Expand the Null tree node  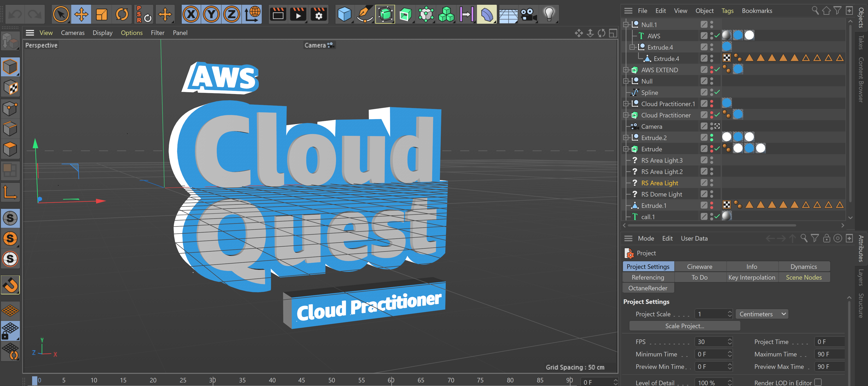[626, 81]
